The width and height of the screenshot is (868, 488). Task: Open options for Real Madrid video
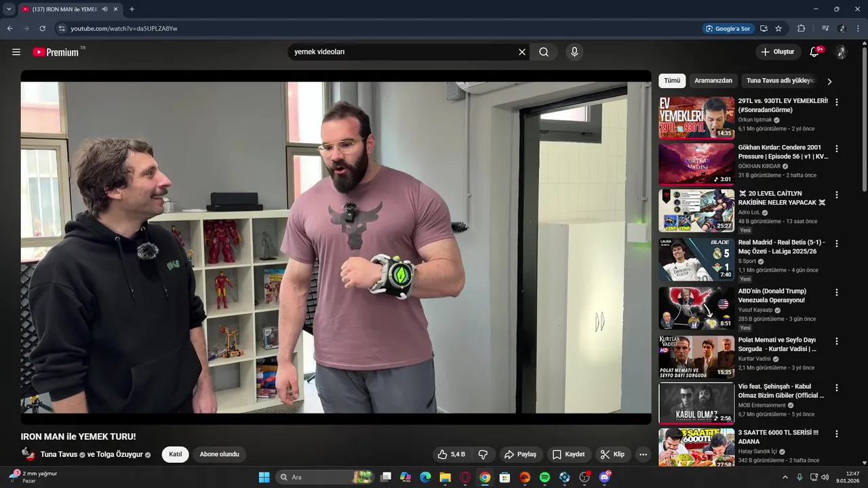click(836, 243)
